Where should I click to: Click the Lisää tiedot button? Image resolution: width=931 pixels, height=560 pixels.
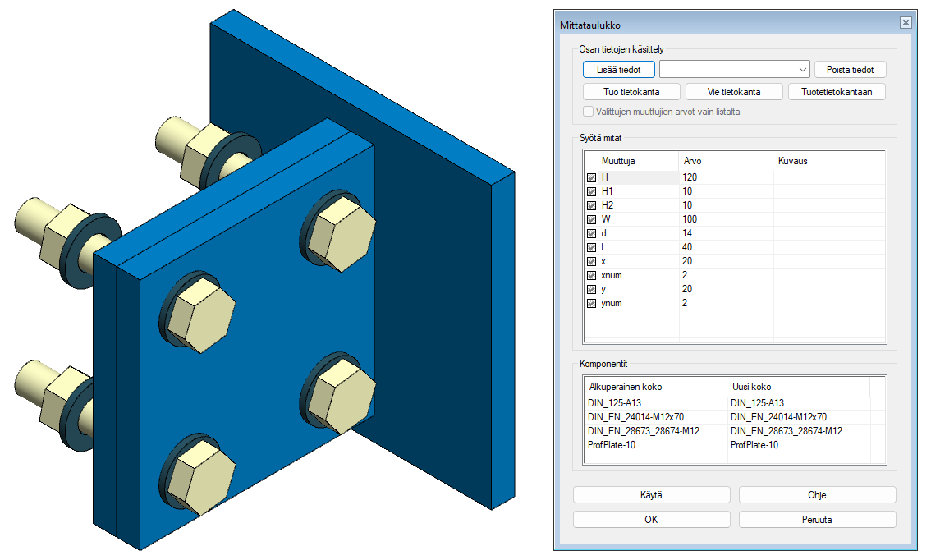pyautogui.click(x=618, y=70)
